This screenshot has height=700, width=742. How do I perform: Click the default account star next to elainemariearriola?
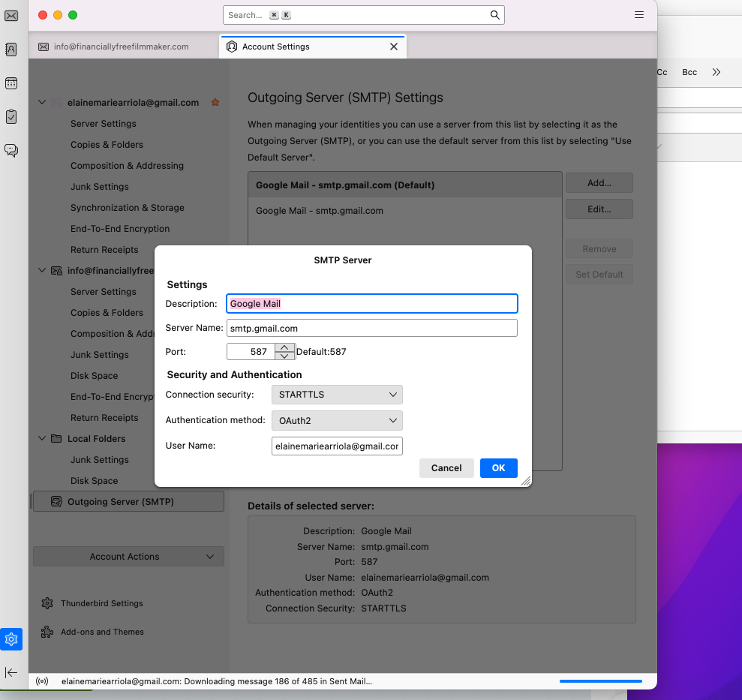coord(215,102)
